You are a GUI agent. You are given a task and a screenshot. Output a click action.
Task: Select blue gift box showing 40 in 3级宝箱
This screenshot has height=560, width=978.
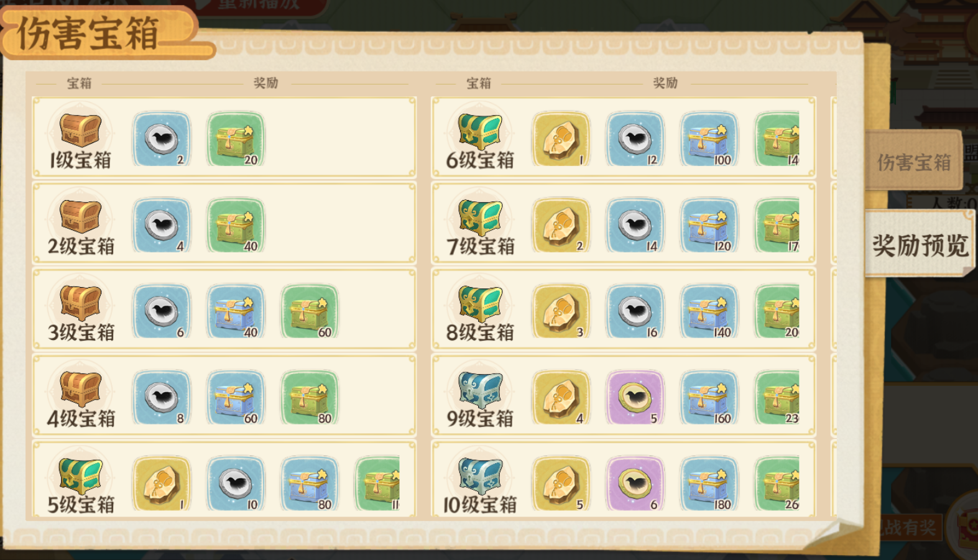point(236,311)
